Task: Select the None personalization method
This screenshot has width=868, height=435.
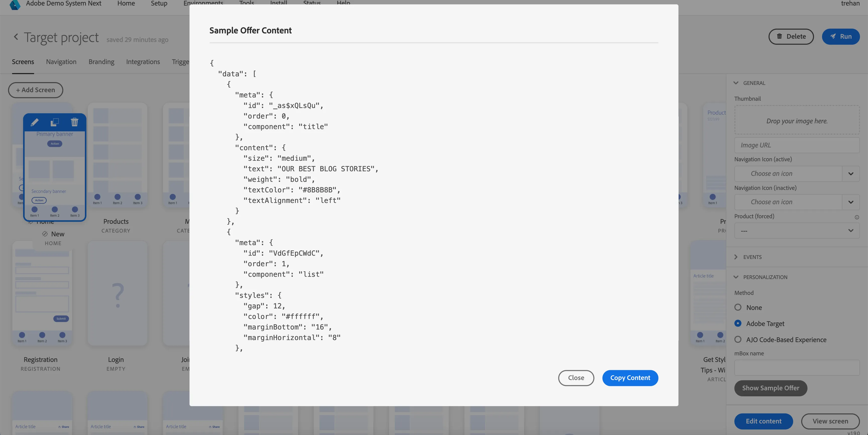Action: click(x=738, y=307)
